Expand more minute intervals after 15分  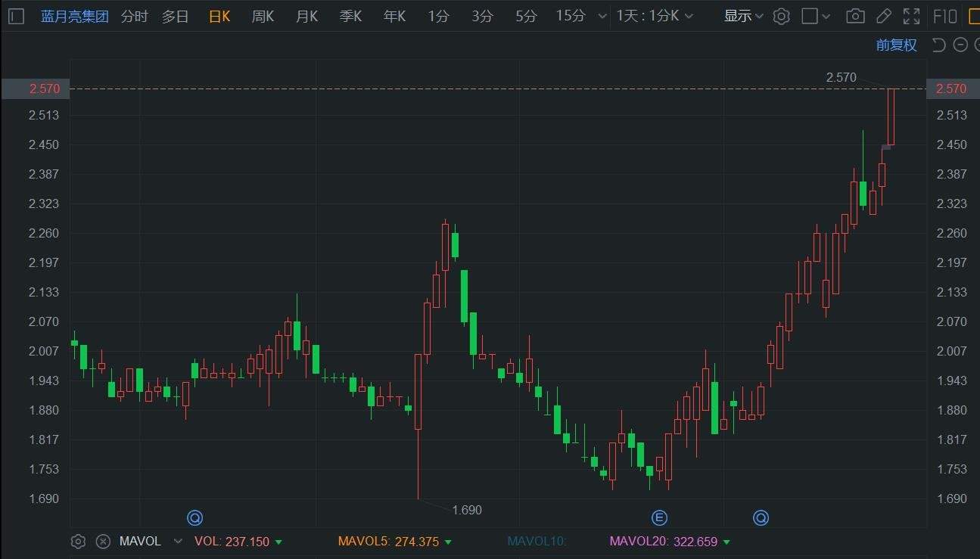(x=602, y=16)
